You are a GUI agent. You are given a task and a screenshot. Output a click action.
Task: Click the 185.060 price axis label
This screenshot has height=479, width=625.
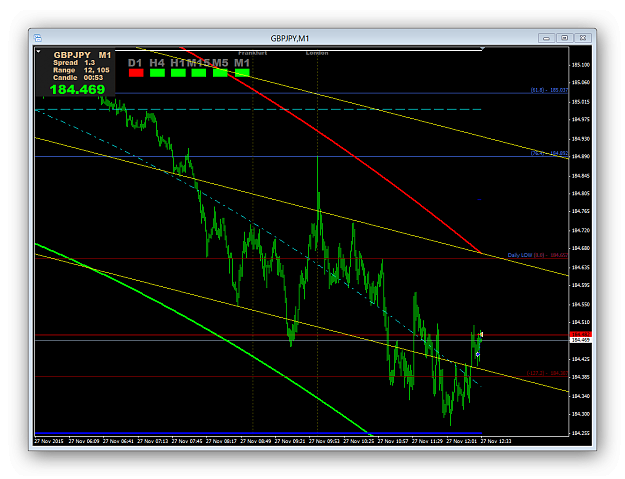581,82
